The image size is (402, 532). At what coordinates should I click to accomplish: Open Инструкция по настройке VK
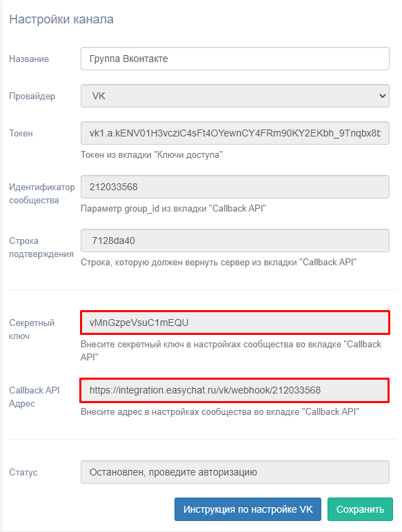[248, 509]
